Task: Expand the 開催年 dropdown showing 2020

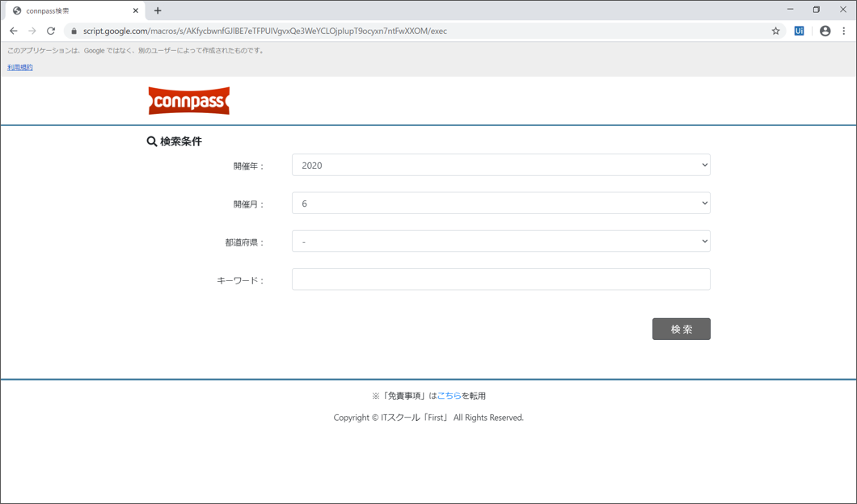Action: tap(500, 166)
